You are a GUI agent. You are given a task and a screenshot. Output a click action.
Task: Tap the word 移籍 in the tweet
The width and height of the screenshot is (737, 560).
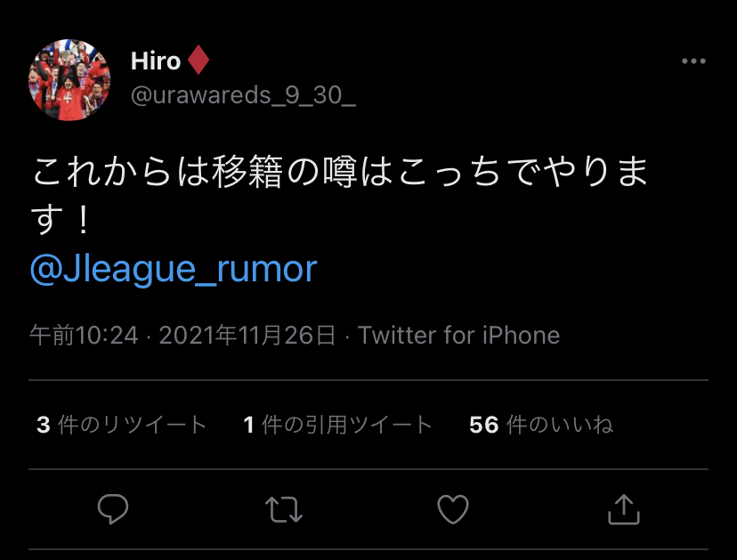click(x=247, y=172)
